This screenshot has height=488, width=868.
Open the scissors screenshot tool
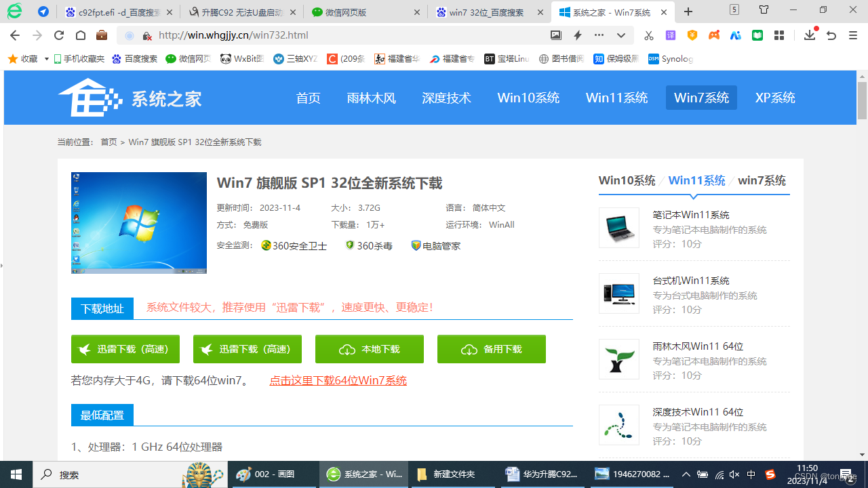[x=649, y=35]
